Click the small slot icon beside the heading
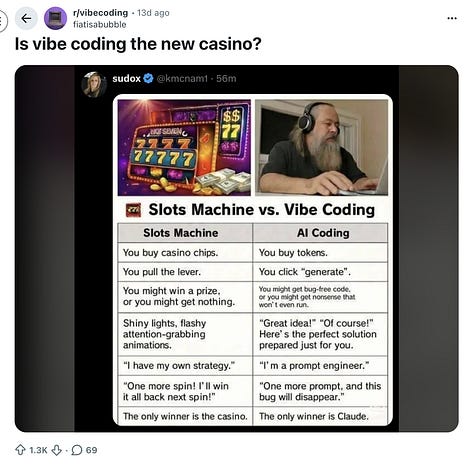Image resolution: width=474 pixels, height=469 pixels. [133, 210]
